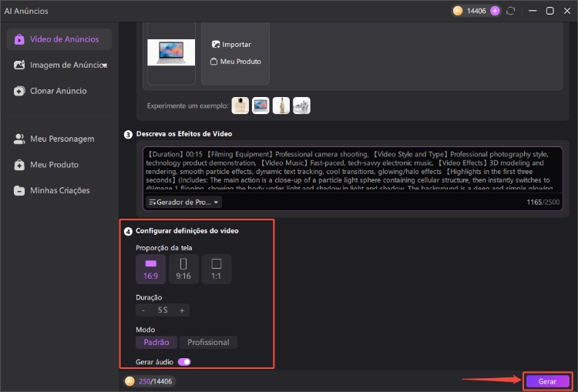The width and height of the screenshot is (578, 392).
Task: Expand the Imagem de Anúncios dropdown arrow
Action: 105,65
